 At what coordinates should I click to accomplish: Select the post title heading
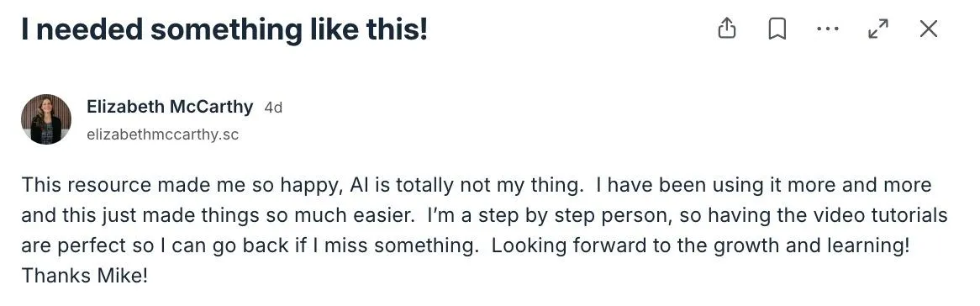(x=224, y=29)
